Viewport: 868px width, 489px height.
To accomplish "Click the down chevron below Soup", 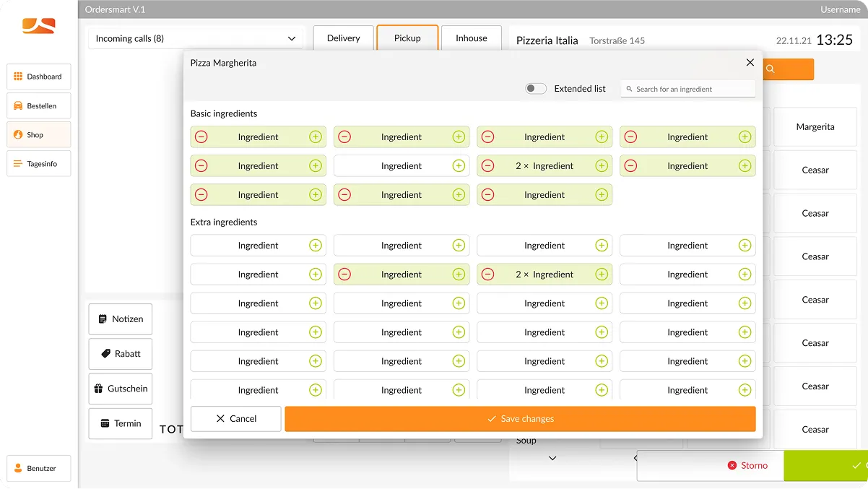I will pyautogui.click(x=552, y=458).
